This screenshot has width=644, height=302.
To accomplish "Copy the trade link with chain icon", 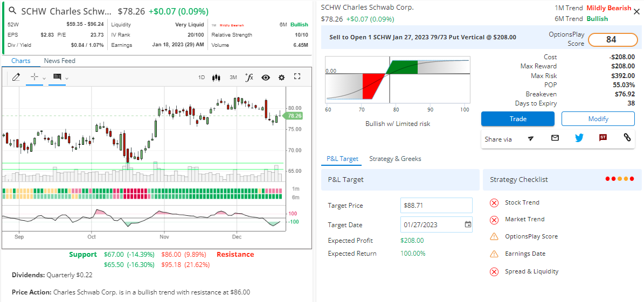I will pyautogui.click(x=627, y=138).
